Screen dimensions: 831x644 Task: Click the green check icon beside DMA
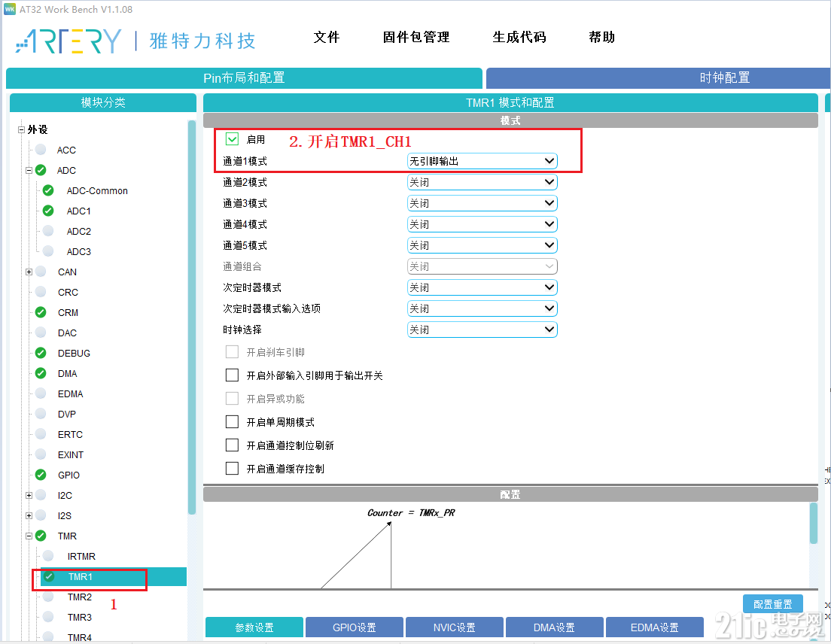pyautogui.click(x=41, y=373)
